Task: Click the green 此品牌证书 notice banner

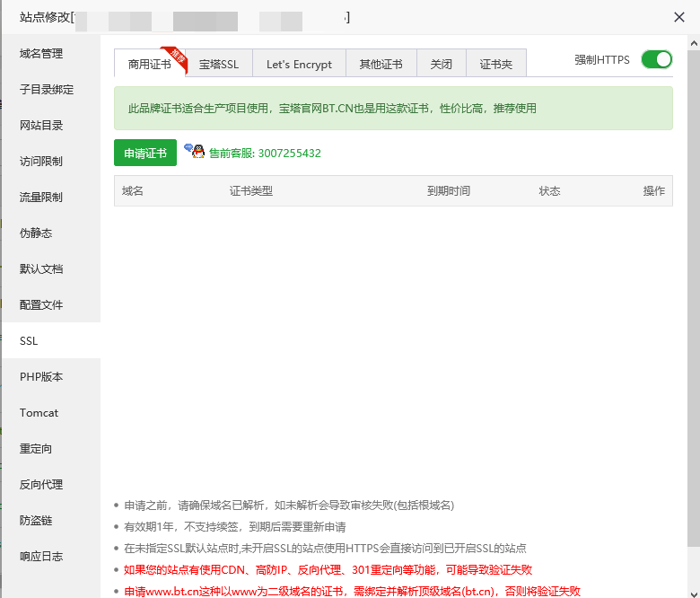Action: (x=393, y=109)
